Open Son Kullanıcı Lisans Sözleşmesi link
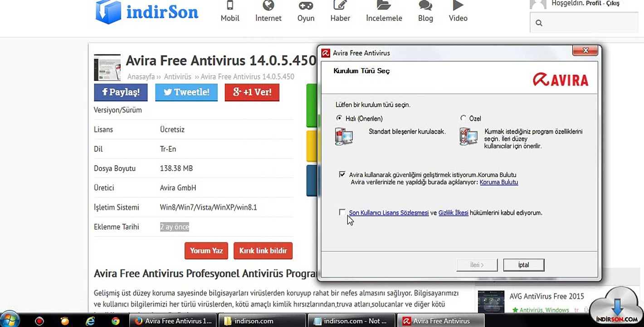 389,213
